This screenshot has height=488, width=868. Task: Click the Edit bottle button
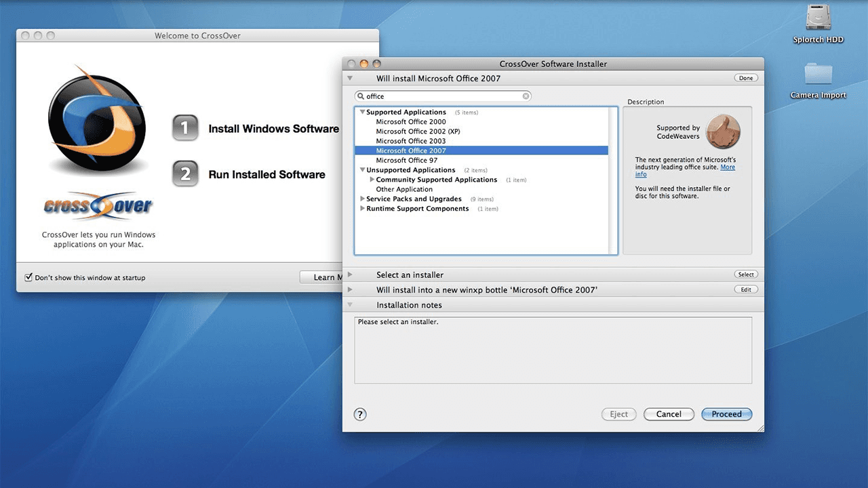point(746,289)
